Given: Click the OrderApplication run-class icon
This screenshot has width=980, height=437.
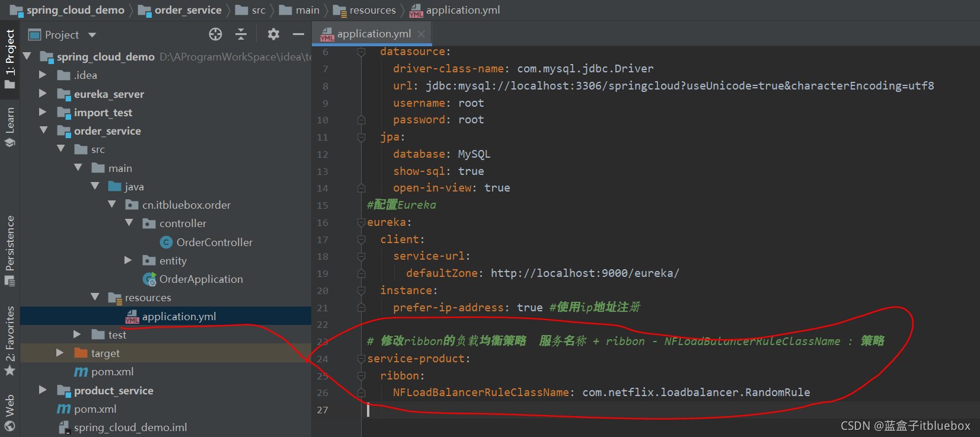Looking at the screenshot, I should [x=149, y=279].
